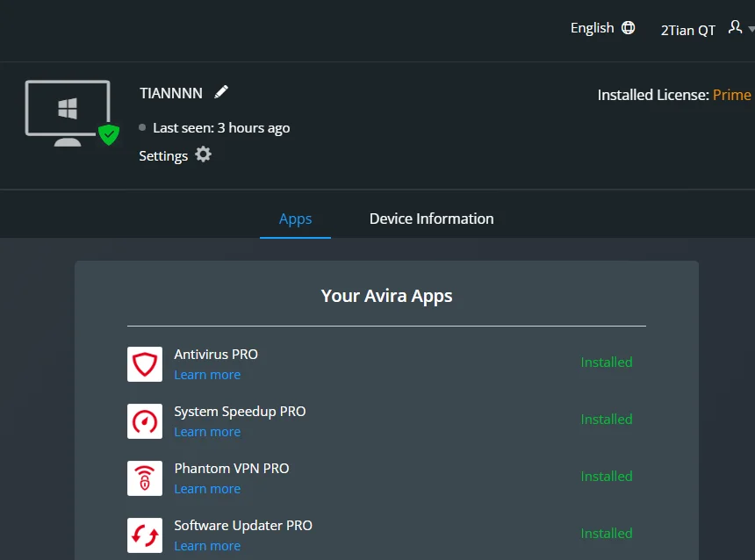Image resolution: width=755 pixels, height=560 pixels.
Task: Click the Phantom VPN PRO lock icon
Action: [x=145, y=478]
